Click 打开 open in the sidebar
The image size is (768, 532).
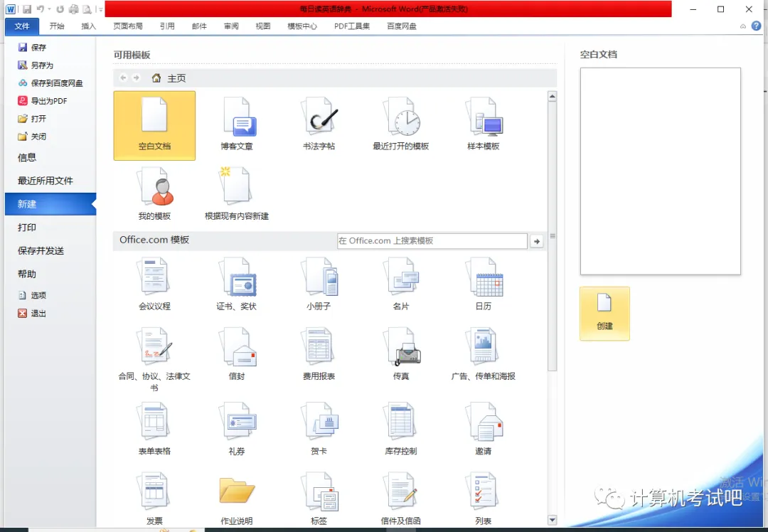(32, 119)
